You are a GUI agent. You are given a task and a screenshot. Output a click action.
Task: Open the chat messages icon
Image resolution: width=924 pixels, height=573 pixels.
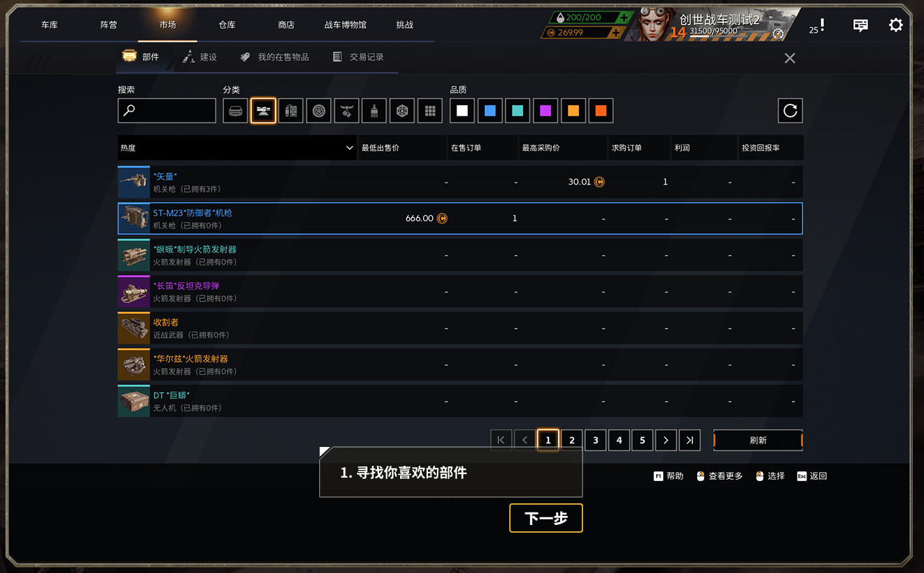[x=861, y=25]
